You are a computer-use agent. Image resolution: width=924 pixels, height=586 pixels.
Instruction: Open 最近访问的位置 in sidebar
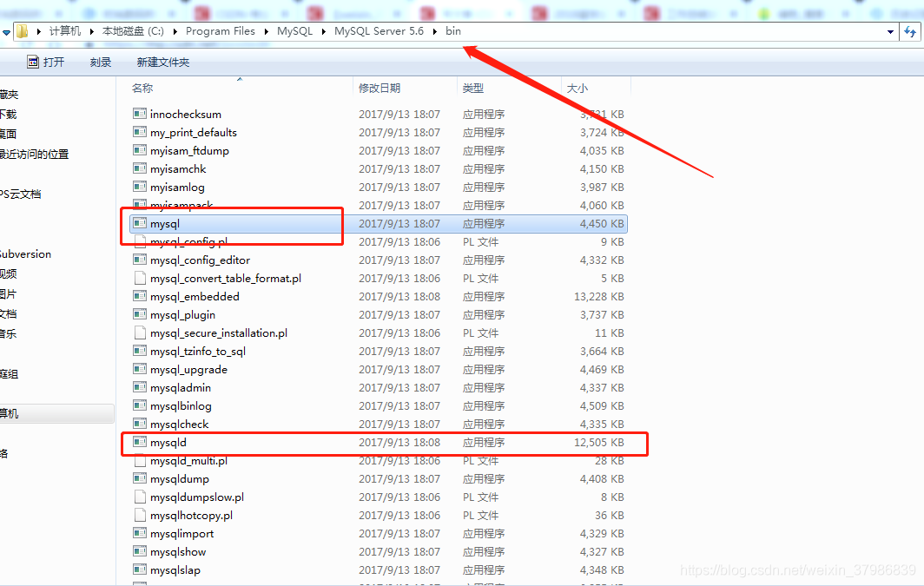34,155
